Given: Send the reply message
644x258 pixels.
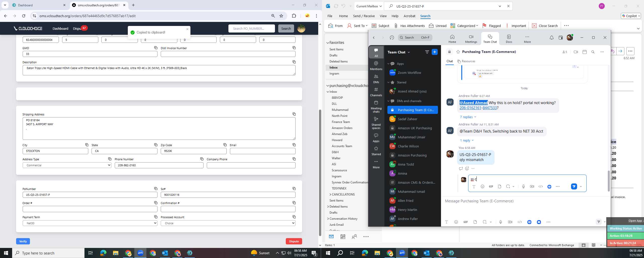Looking at the screenshot, I should click(x=574, y=186).
